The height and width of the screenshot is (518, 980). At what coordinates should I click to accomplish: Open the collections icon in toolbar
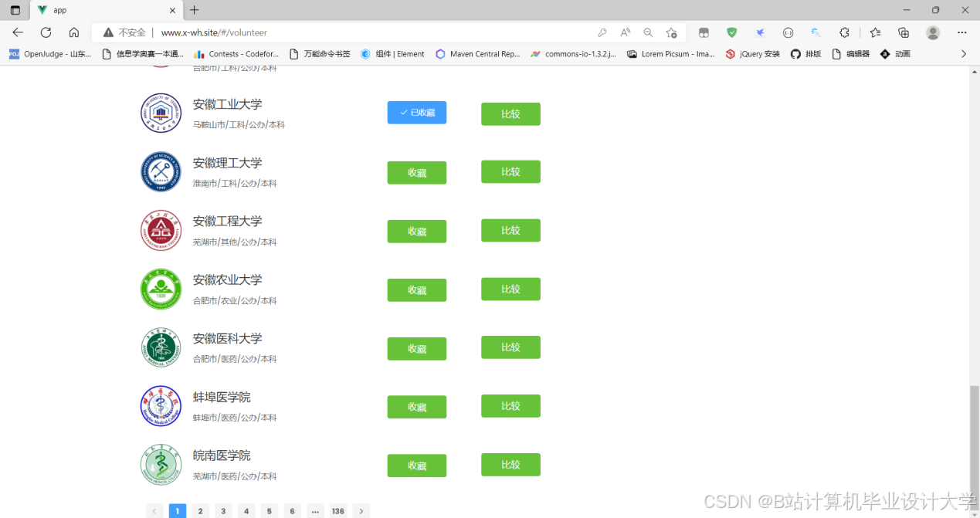(904, 32)
